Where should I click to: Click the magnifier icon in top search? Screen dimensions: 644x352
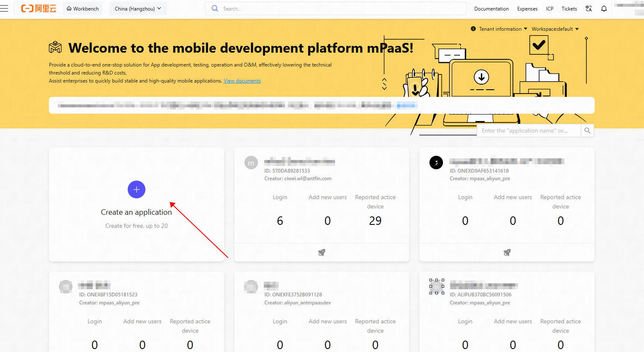(215, 8)
